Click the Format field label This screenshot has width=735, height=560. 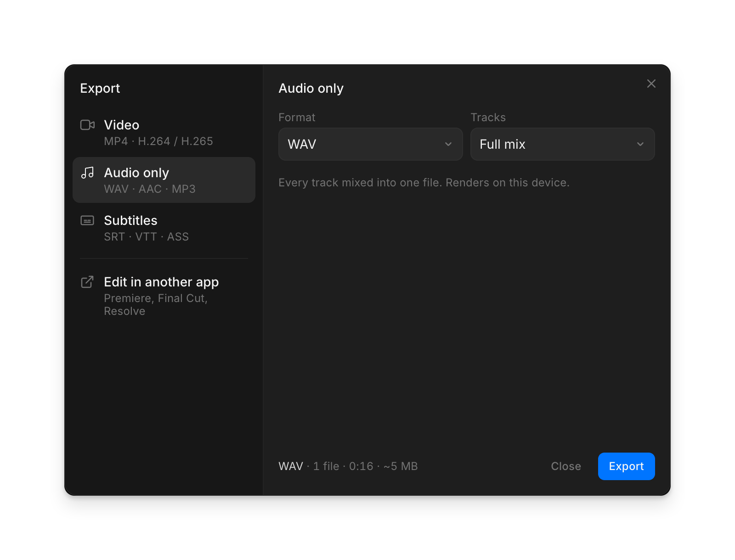[x=297, y=118]
